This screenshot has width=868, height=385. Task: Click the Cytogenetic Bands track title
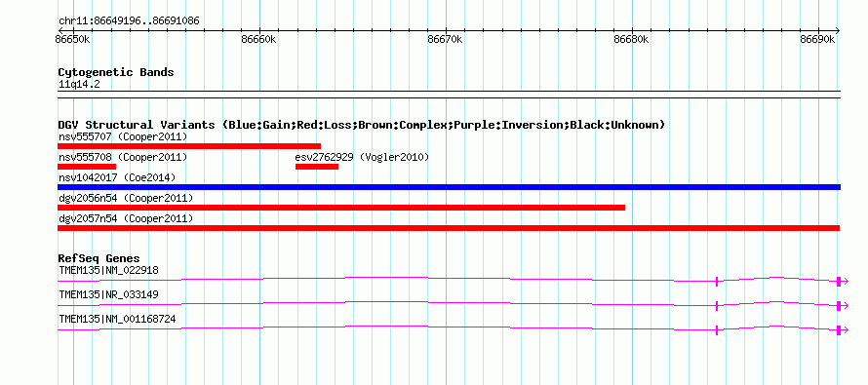tap(116, 72)
